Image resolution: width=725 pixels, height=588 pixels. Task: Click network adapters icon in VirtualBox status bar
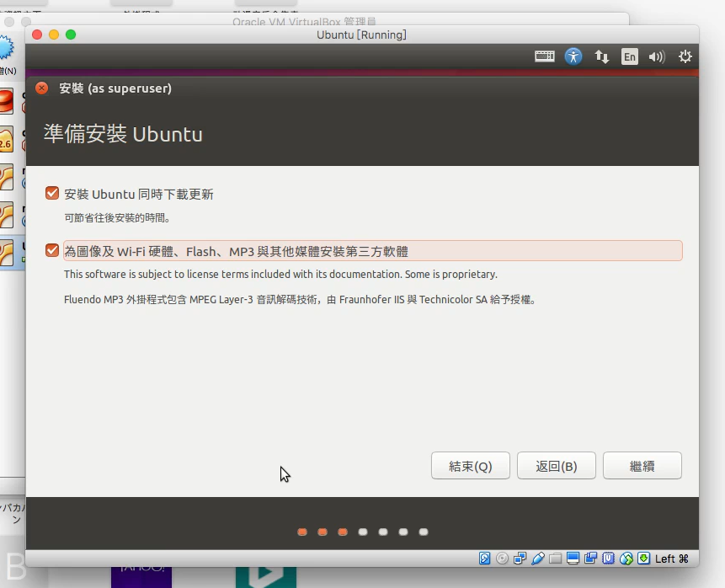pyautogui.click(x=520, y=559)
